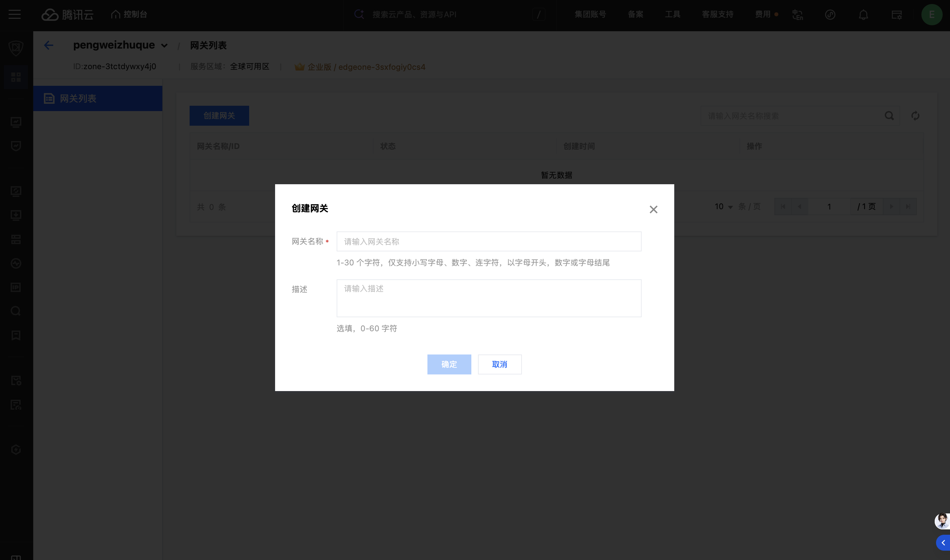Refresh the gateway list
The image size is (950, 560).
point(915,116)
